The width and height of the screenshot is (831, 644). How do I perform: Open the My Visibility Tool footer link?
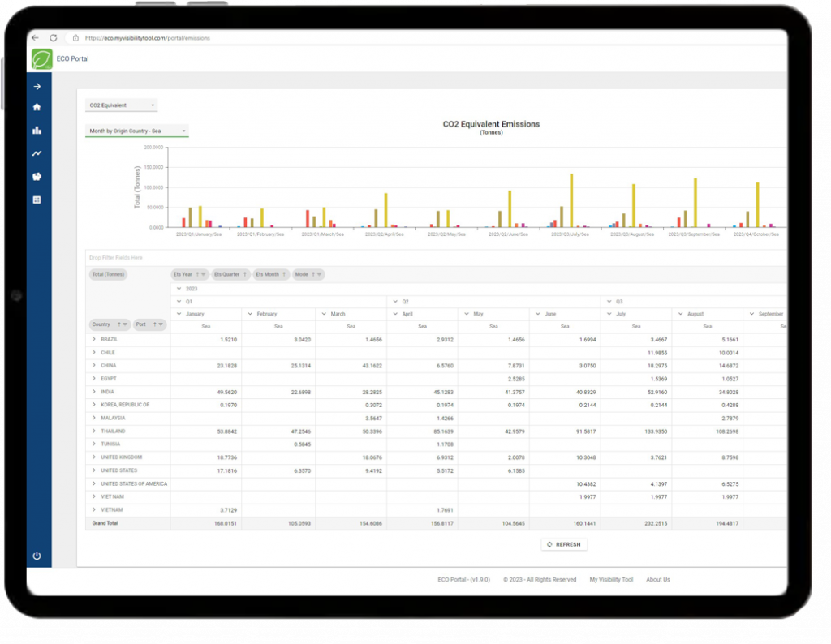coord(611,580)
